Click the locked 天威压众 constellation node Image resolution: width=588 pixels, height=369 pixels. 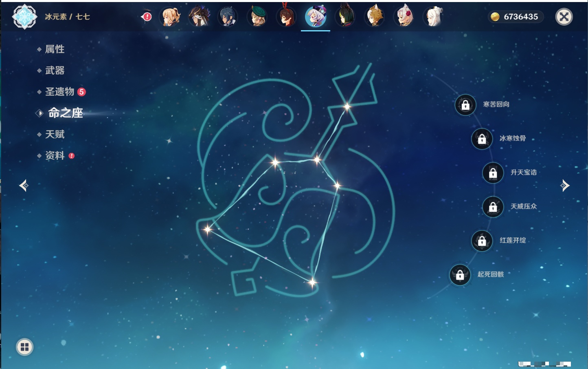(x=493, y=207)
